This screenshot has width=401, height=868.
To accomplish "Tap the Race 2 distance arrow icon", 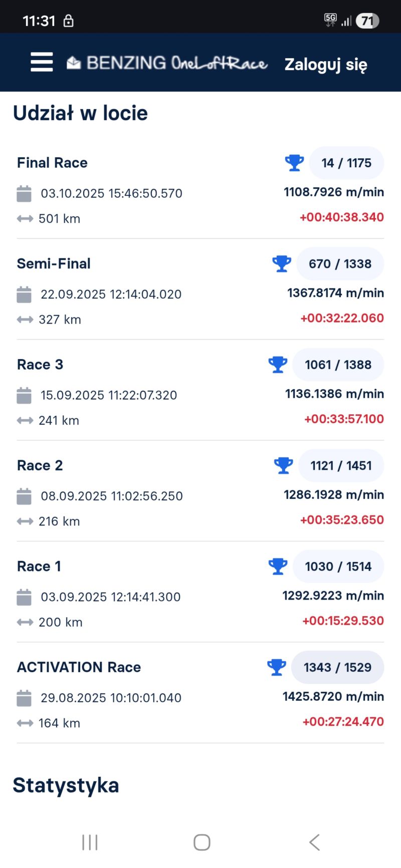I will point(25,521).
